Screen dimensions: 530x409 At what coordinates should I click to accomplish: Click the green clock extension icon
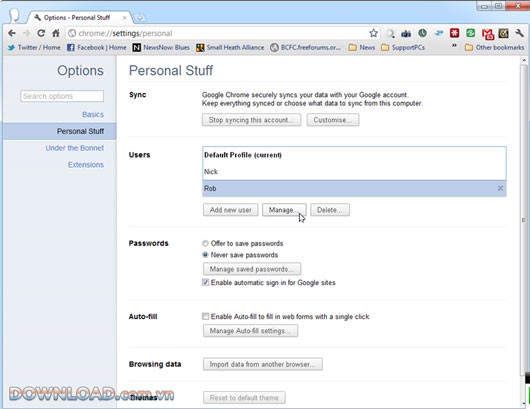(423, 33)
